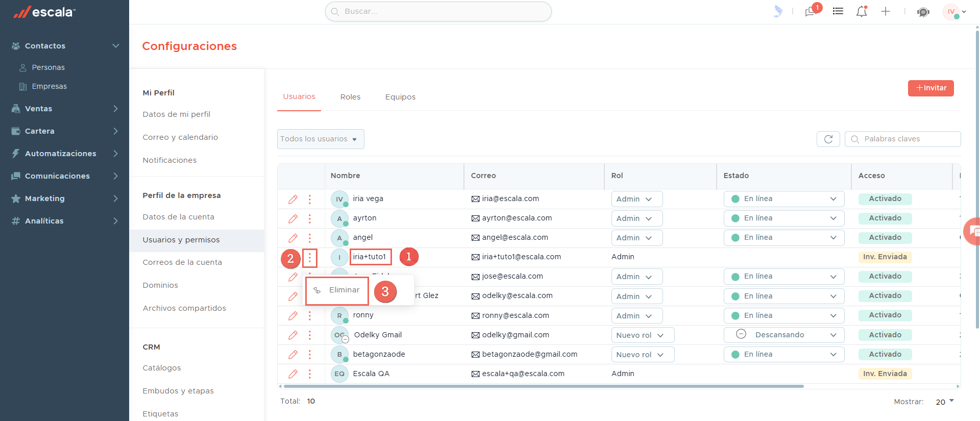
Task: Open the Admin role dropdown for iria vega
Action: [636, 199]
